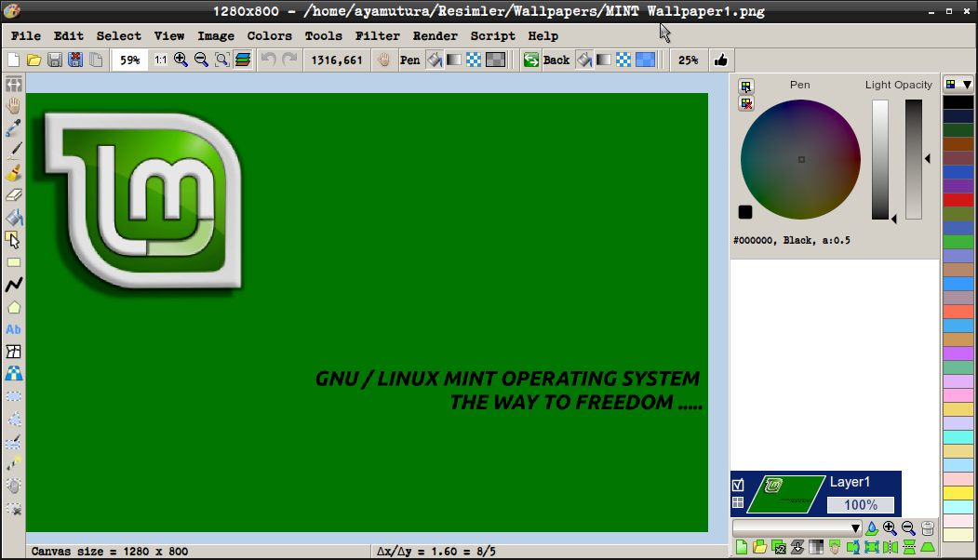
Task: Select the Flood fill bucket tool
Action: click(13, 218)
